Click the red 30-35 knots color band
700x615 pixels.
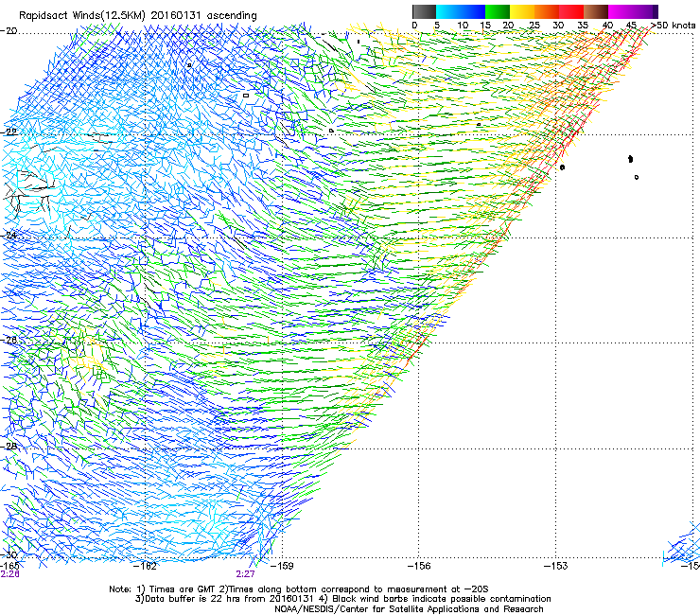571,11
